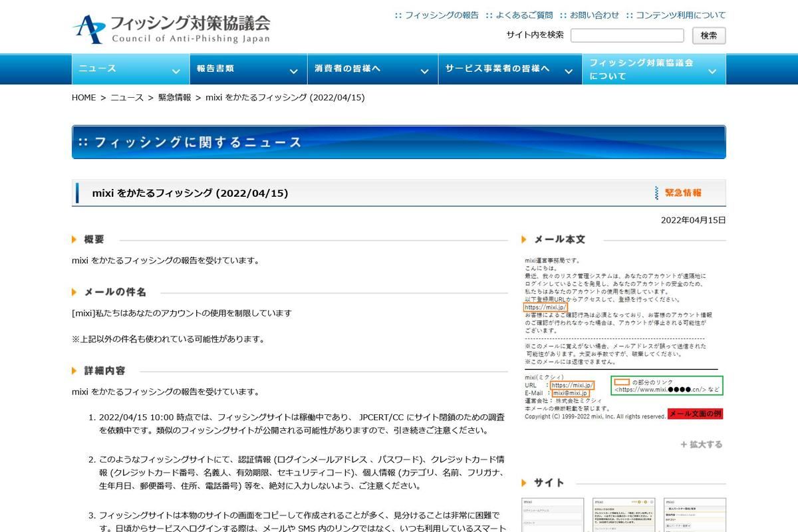Expand 消費者の皆様へ menu chevron arrow

click(x=424, y=71)
